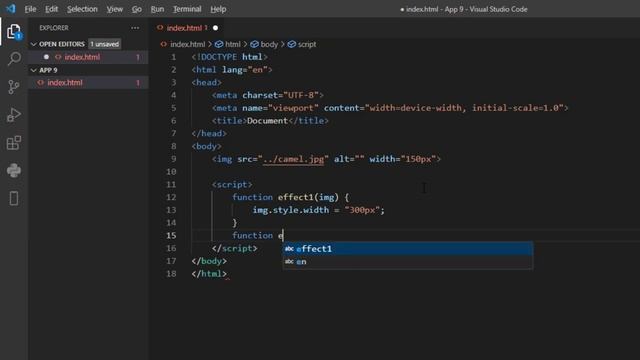Click the file icon beside index.html under APP 9
Image resolution: width=640 pixels, height=360 pixels.
pos(41,82)
